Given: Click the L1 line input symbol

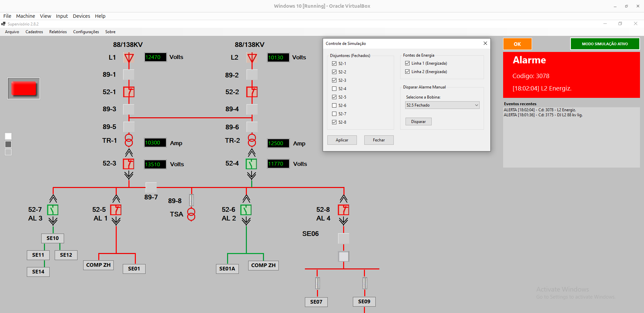Looking at the screenshot, I should (129, 58).
